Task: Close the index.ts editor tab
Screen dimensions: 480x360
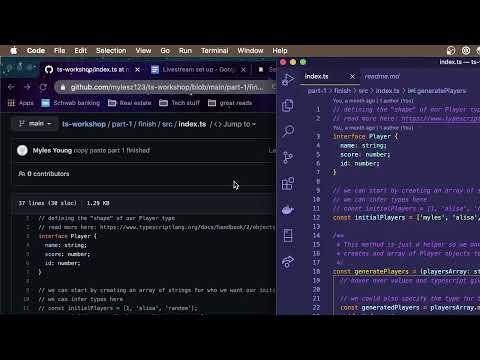Action: (352, 77)
